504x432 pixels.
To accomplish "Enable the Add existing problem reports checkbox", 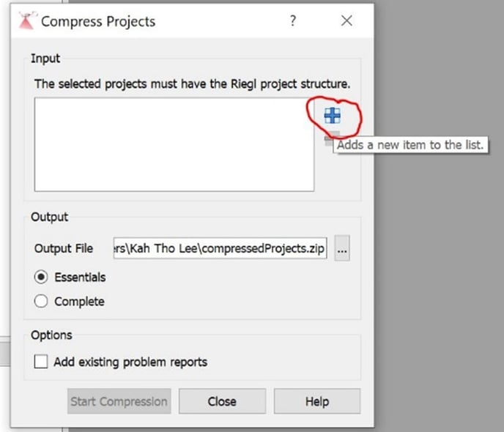I will point(41,361).
